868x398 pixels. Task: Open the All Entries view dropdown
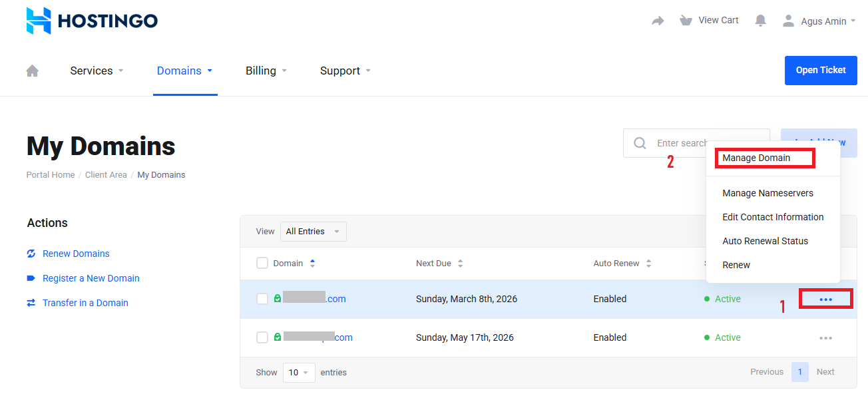tap(314, 232)
